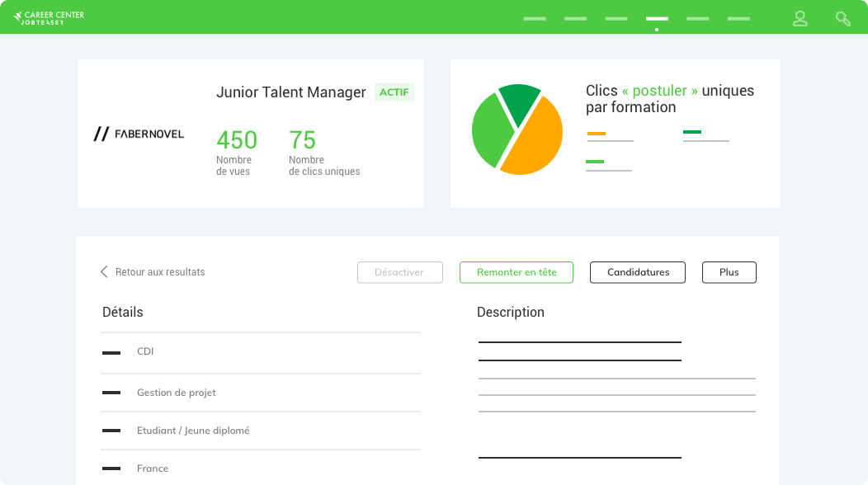Click the ACTIF status badge
The image size is (868, 485).
(x=394, y=92)
